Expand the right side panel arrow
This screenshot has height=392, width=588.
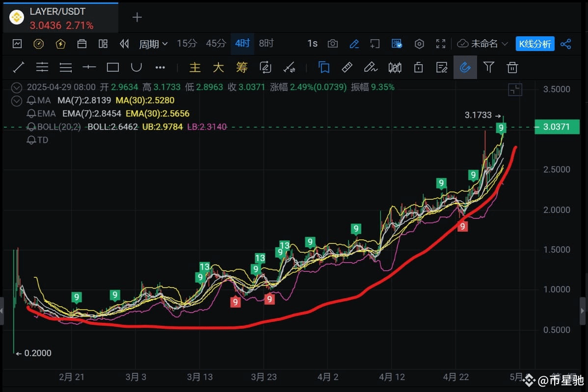583,311
